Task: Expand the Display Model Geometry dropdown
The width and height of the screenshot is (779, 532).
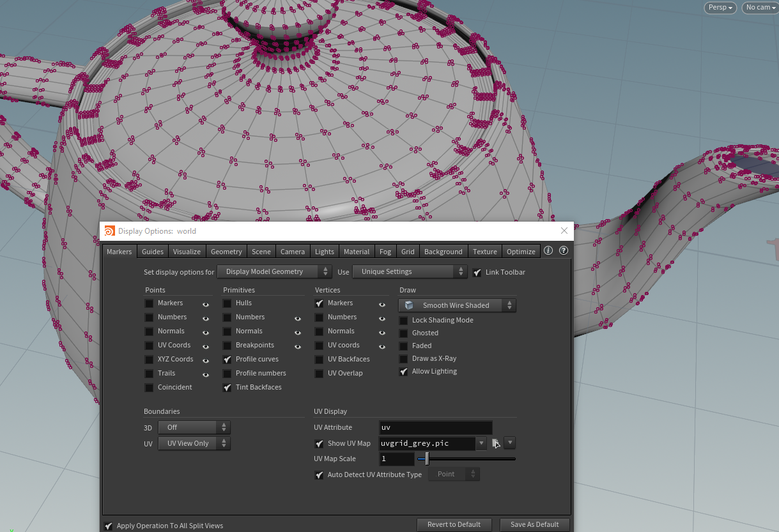Action: click(274, 272)
